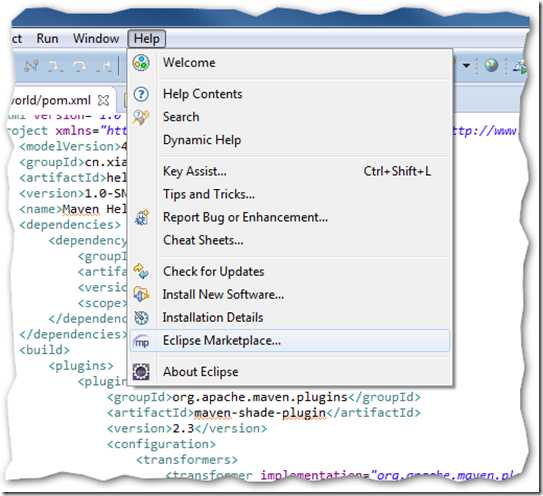Click the globe web browser toolbar icon
This screenshot has width=543, height=496.
[x=491, y=65]
